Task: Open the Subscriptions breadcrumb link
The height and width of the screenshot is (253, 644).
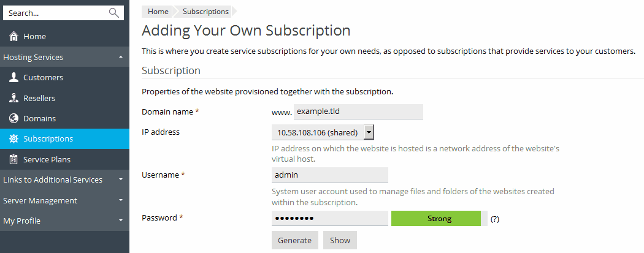Action: coord(205,12)
